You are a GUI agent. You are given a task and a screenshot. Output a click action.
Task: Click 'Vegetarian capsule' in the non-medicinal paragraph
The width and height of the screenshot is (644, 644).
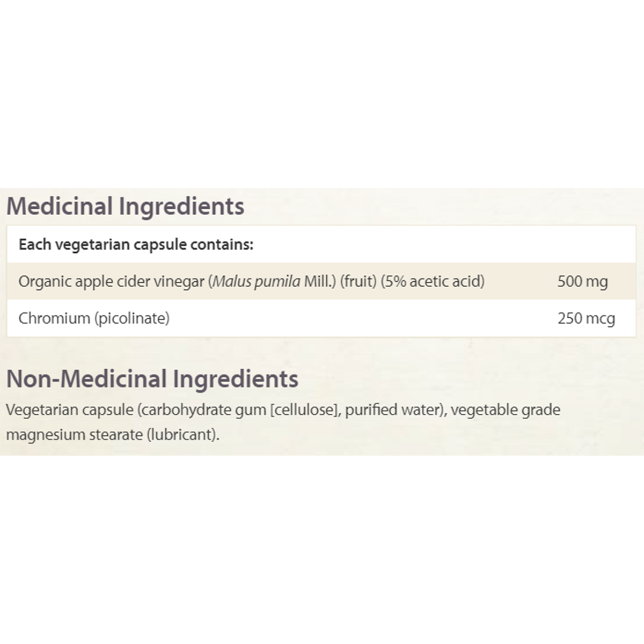(x=70, y=410)
